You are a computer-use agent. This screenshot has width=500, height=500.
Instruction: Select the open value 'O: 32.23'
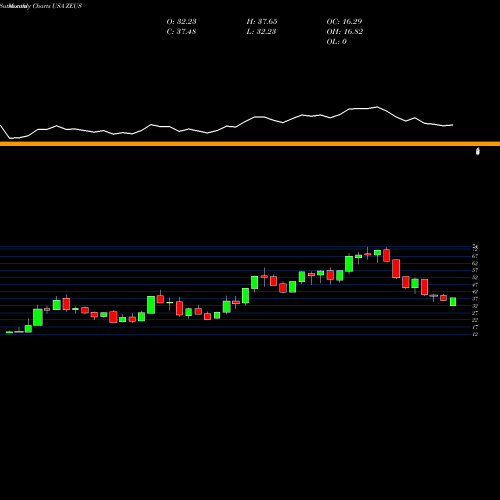pyautogui.click(x=181, y=21)
